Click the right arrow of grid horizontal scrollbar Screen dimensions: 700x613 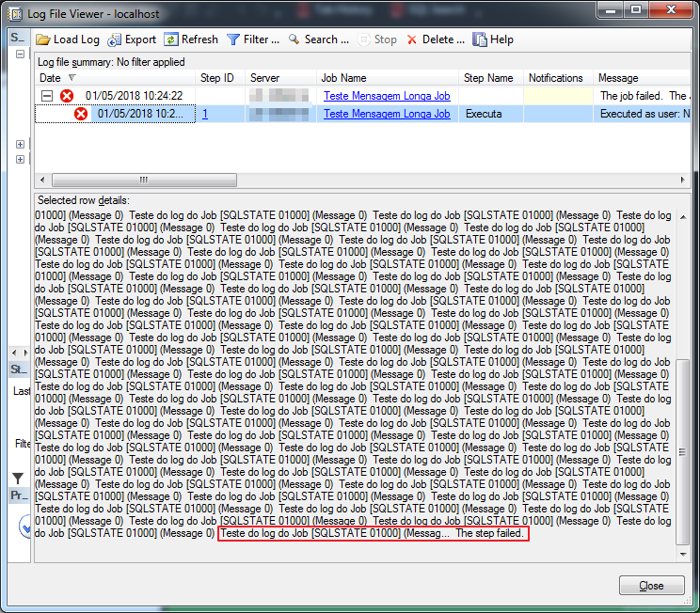point(682,180)
